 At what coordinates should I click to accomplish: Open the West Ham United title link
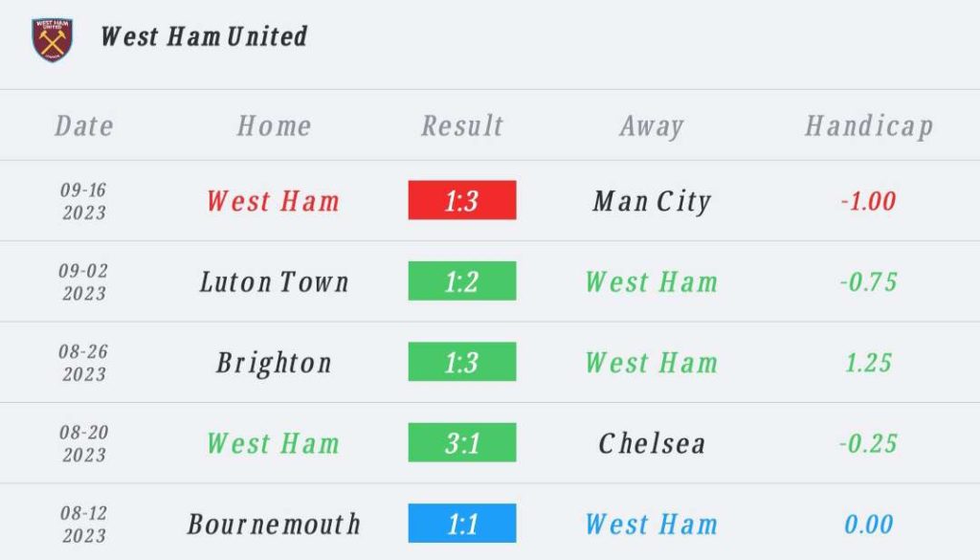(204, 36)
